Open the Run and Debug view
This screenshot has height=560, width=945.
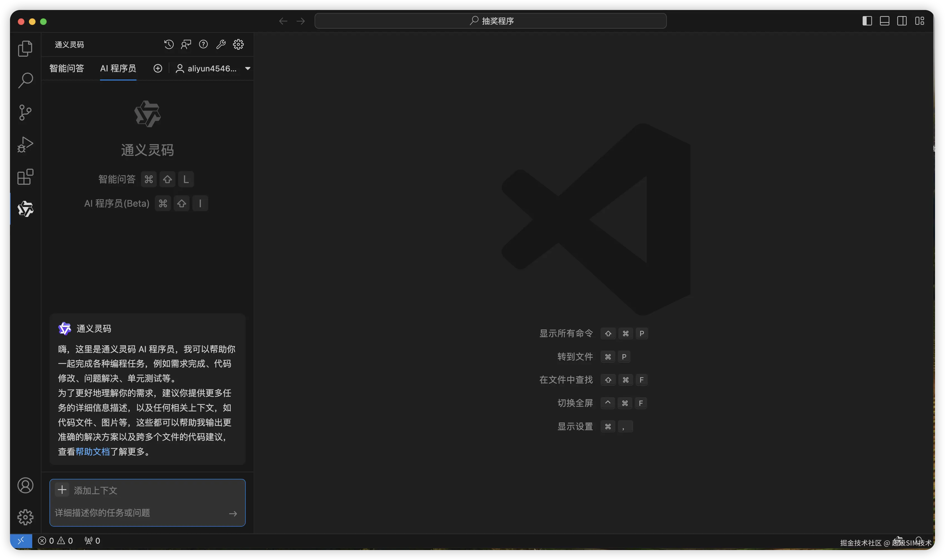click(25, 144)
